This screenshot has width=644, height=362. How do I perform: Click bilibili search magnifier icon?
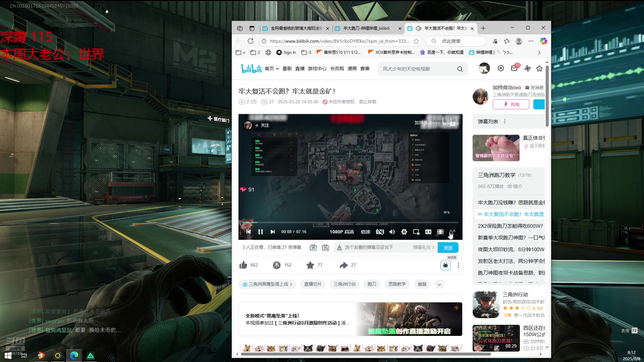[460, 69]
